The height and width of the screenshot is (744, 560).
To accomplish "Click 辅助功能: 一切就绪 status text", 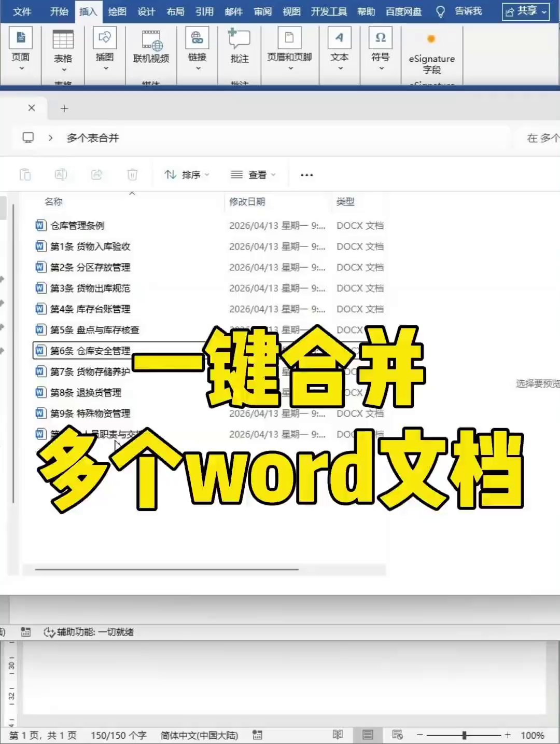I will (95, 632).
